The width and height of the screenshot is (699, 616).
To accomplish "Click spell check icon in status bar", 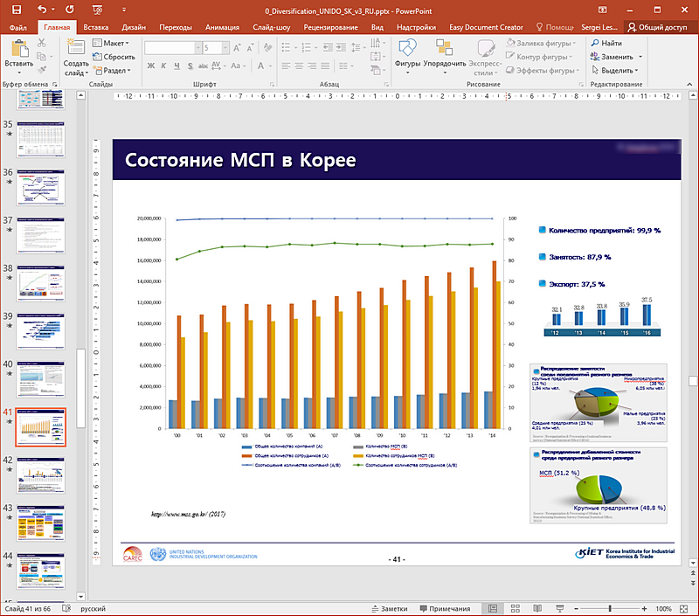I will click(x=66, y=608).
